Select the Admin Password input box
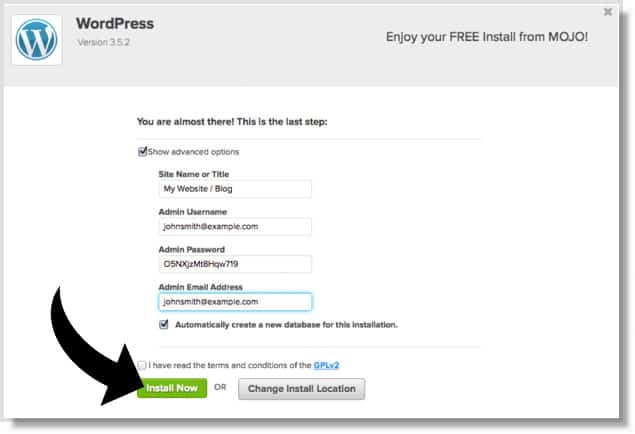This screenshot has width=635, height=434. point(235,265)
